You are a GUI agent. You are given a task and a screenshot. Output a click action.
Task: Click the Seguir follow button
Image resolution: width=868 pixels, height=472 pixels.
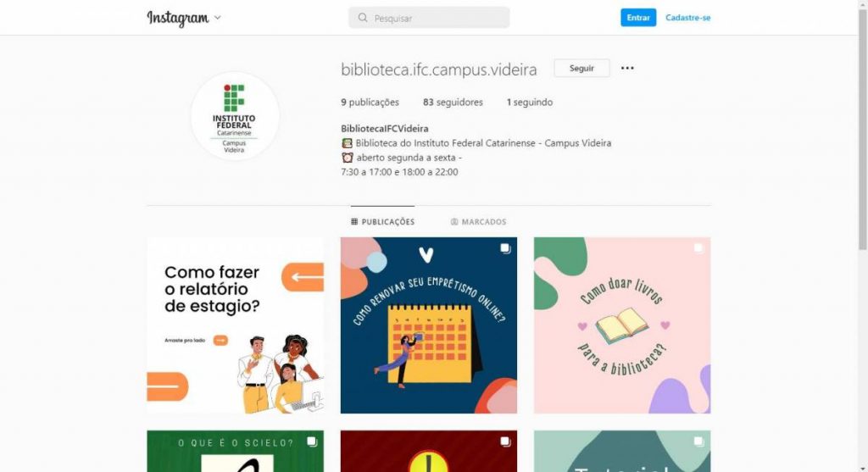click(581, 68)
